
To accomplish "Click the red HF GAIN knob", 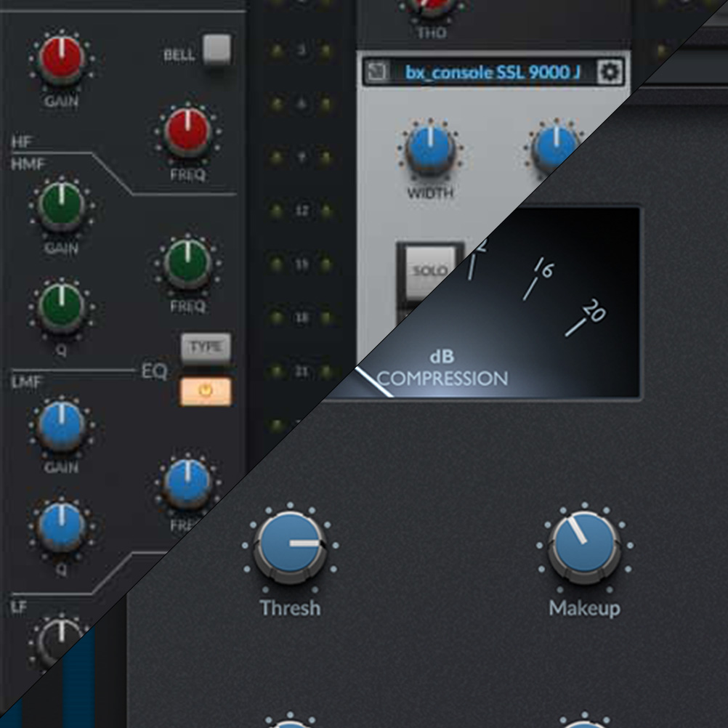I will 62,60.
